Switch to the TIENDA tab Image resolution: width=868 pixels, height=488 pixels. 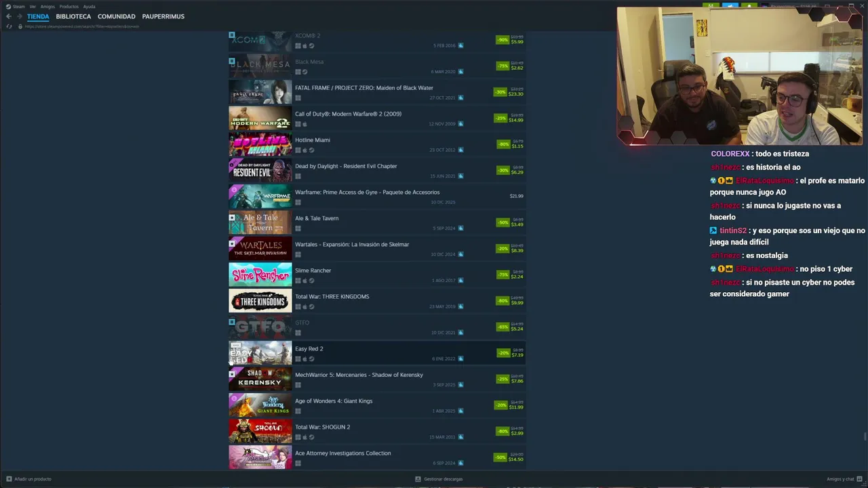38,16
